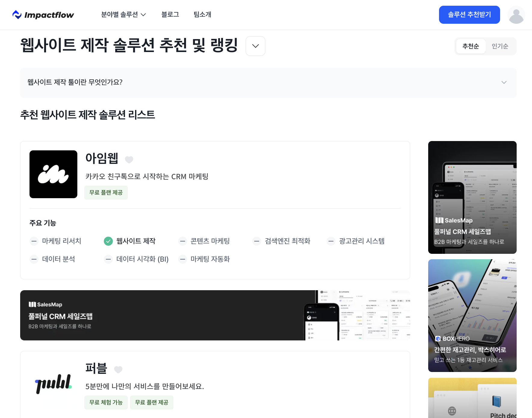Open the 아임웹 logo image
This screenshot has width=532, height=418.
pos(53,174)
